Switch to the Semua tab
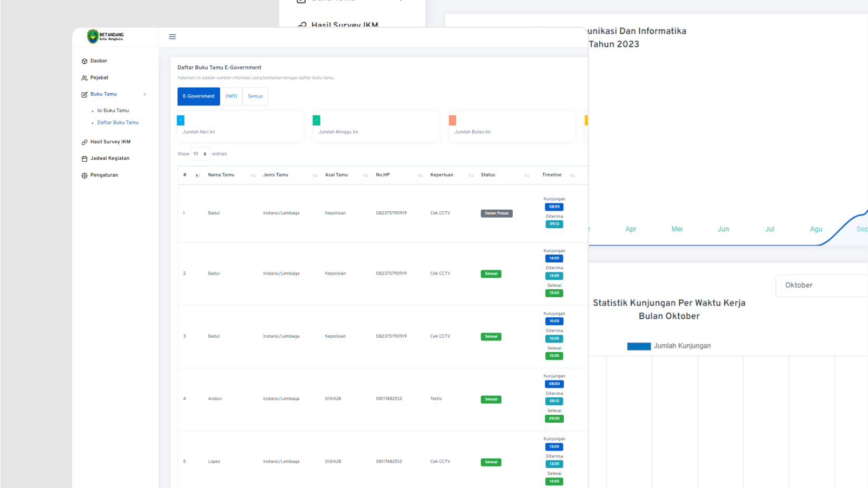868x488 pixels. tap(255, 96)
